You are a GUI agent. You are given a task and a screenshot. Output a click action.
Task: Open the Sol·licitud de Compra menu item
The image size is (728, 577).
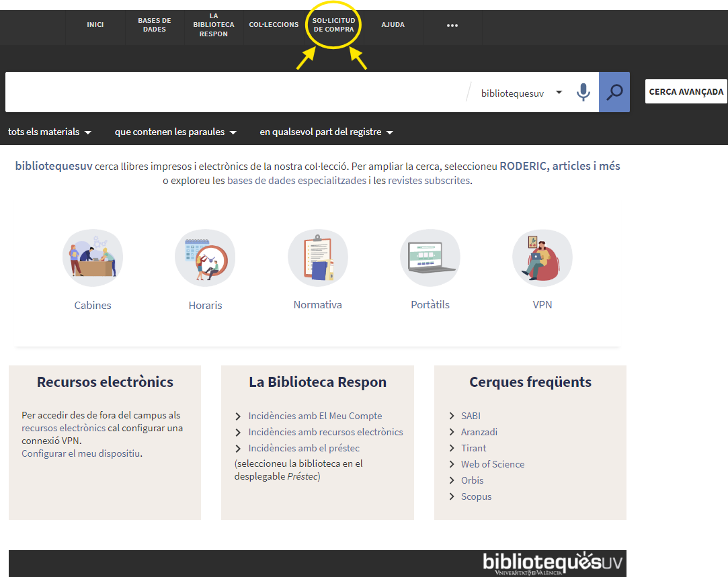tap(334, 25)
